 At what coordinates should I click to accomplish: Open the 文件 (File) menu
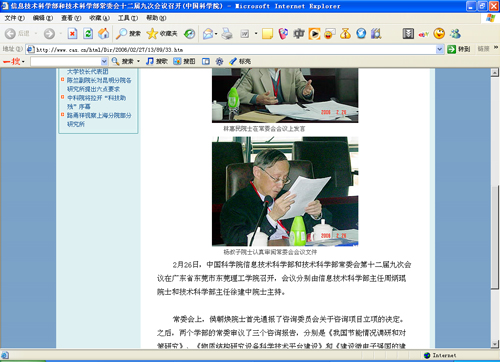point(14,18)
